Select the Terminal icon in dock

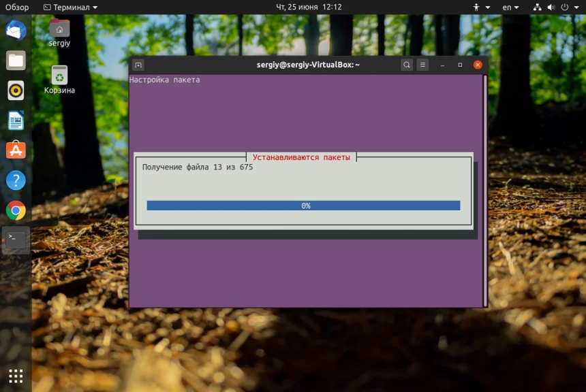click(x=16, y=240)
